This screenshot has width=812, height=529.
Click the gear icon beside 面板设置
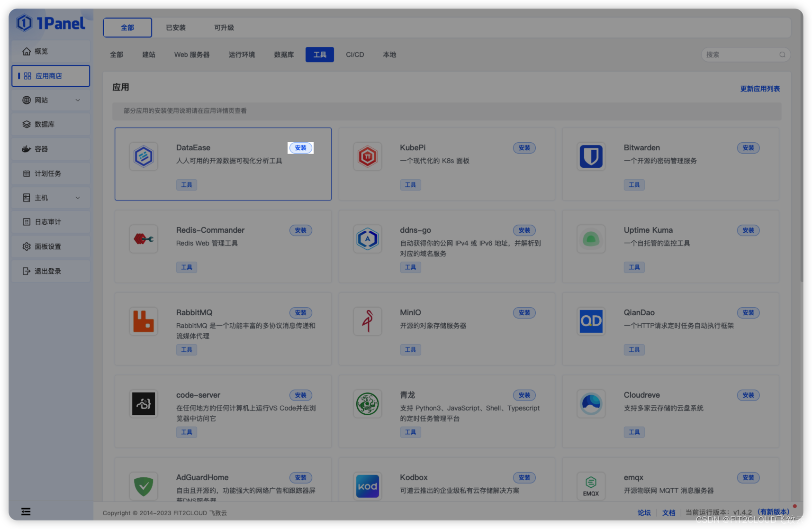coord(27,246)
